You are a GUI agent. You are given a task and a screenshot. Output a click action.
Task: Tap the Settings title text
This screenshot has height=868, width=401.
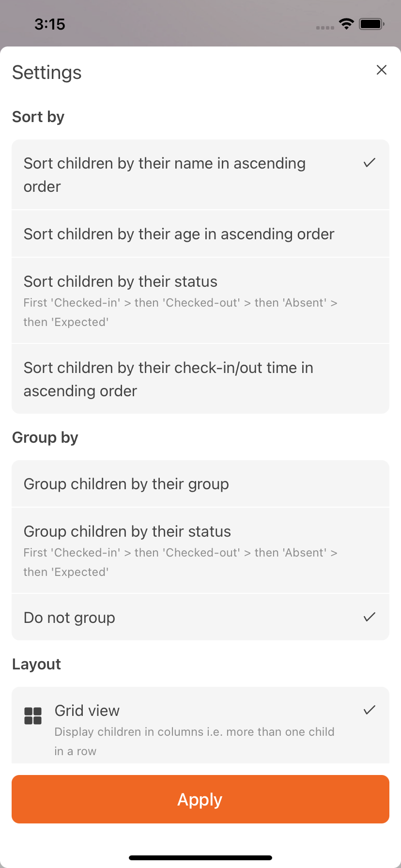point(47,73)
